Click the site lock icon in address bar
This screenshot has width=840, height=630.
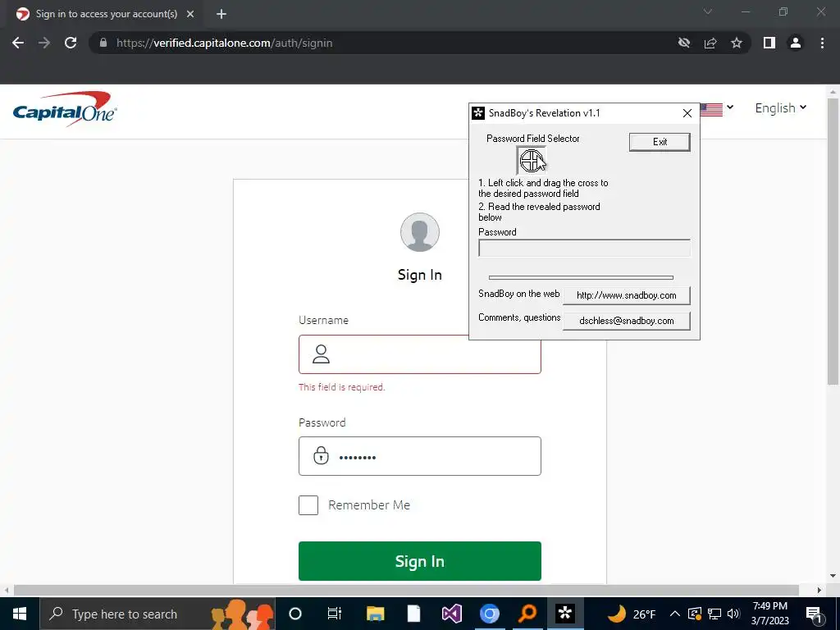point(103,43)
